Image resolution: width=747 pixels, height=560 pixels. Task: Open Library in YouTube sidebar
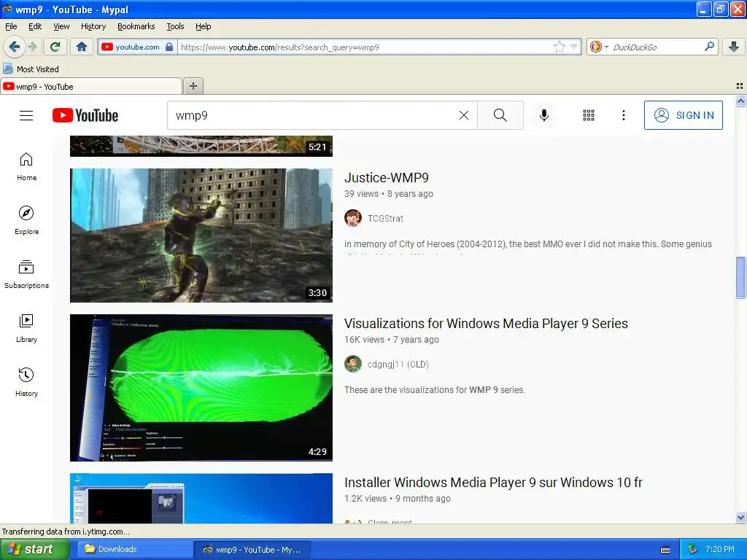coord(26,329)
